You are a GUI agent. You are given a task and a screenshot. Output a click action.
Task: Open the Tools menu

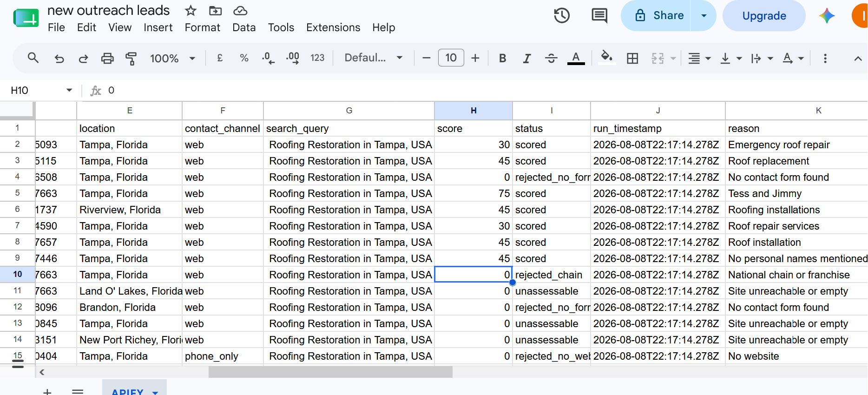click(281, 27)
